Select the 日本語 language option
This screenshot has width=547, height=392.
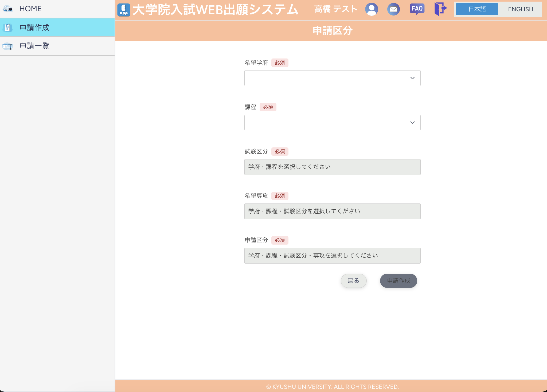pyautogui.click(x=477, y=9)
